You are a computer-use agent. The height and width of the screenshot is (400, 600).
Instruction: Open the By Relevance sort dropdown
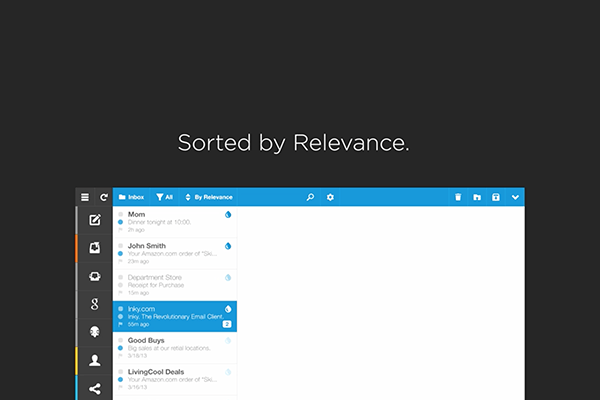pos(209,197)
